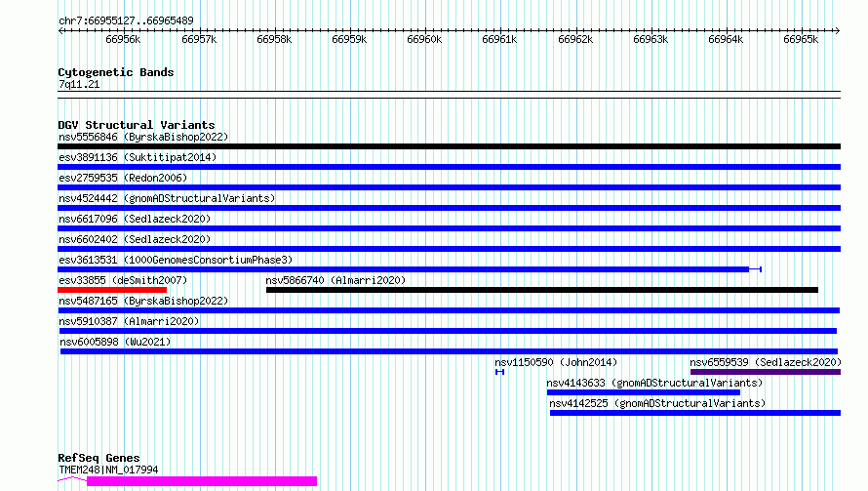
Task: Click the blue bar for esv3891136
Action: click(x=449, y=167)
